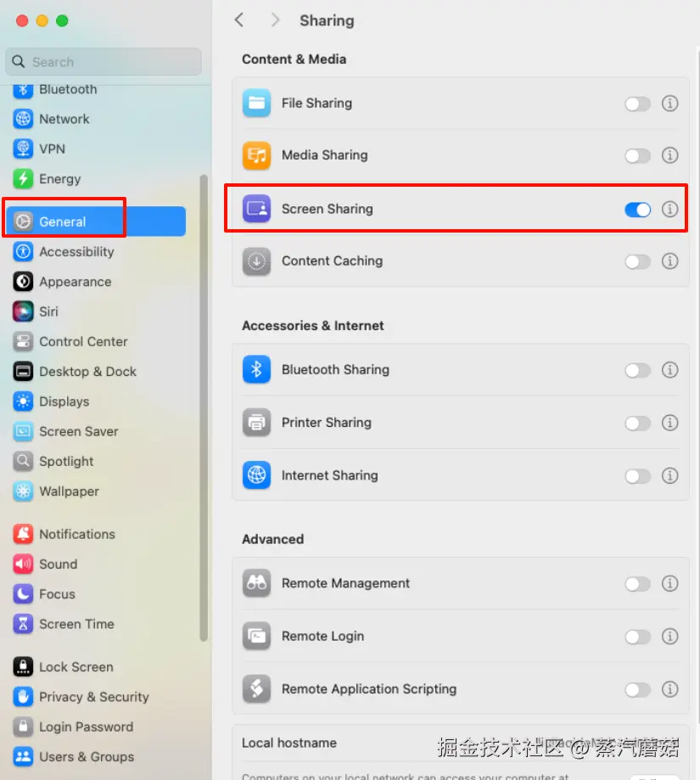Open Remote Login info details

click(x=669, y=637)
